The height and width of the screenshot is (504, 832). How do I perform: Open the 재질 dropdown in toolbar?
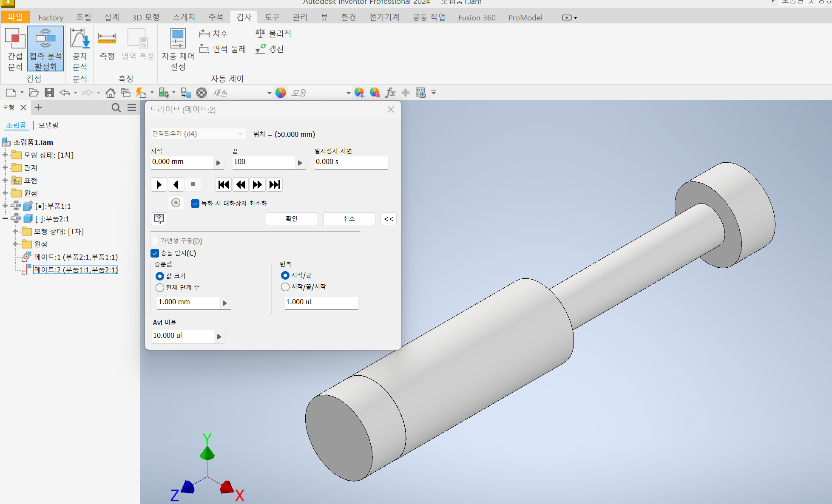click(x=269, y=92)
